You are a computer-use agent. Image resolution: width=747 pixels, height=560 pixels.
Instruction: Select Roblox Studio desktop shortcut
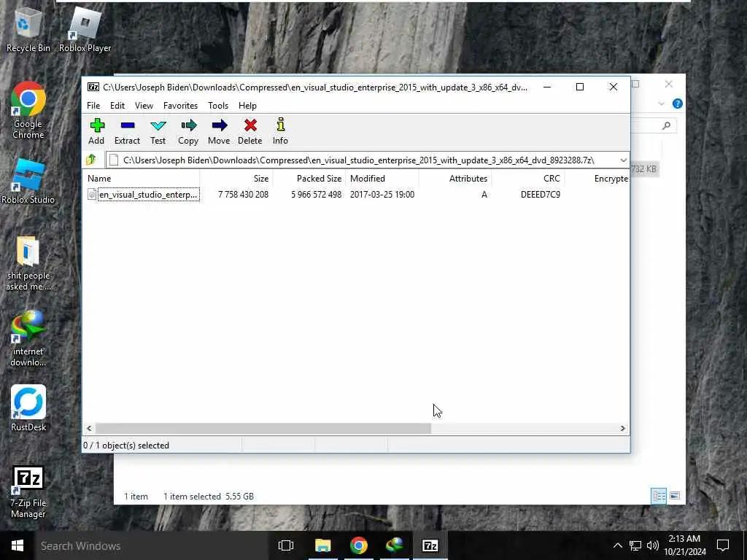[28, 182]
